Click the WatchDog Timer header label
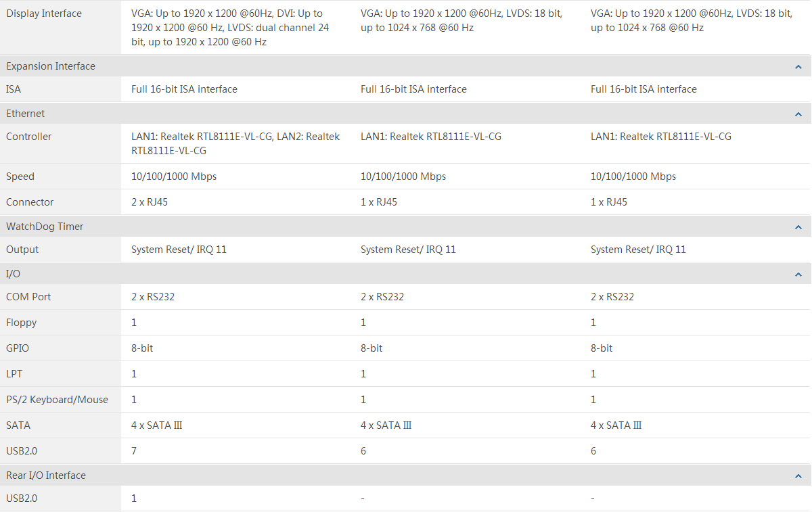Screen dimensions: 812x512 (45, 227)
